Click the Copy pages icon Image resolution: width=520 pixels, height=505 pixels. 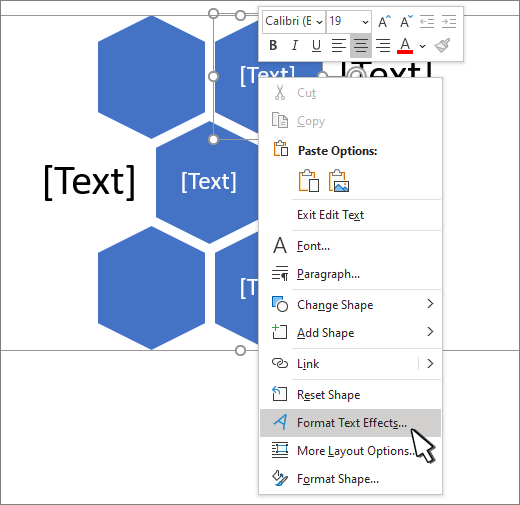point(280,120)
